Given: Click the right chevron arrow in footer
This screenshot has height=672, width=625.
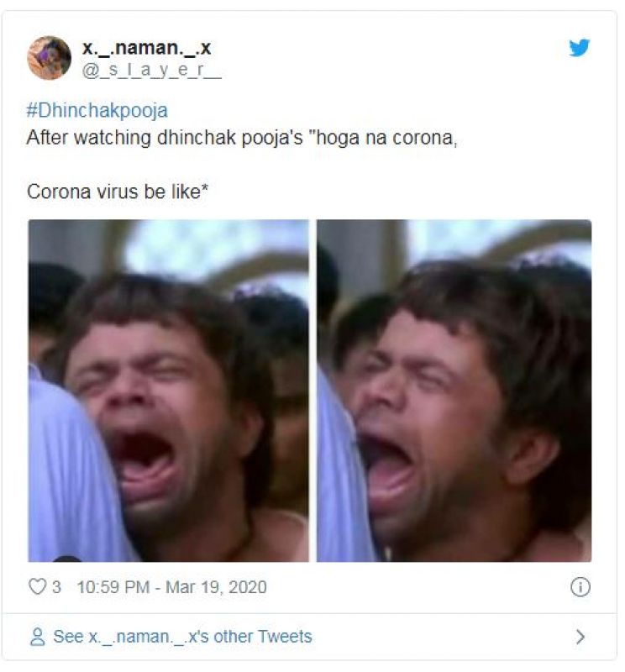Looking at the screenshot, I should (580, 637).
